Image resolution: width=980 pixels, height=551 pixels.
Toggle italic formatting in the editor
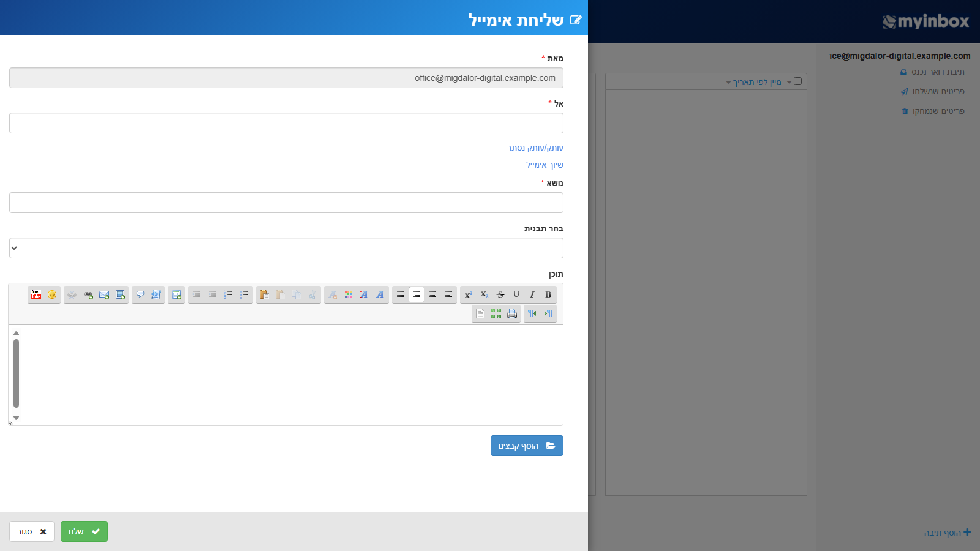(x=532, y=294)
